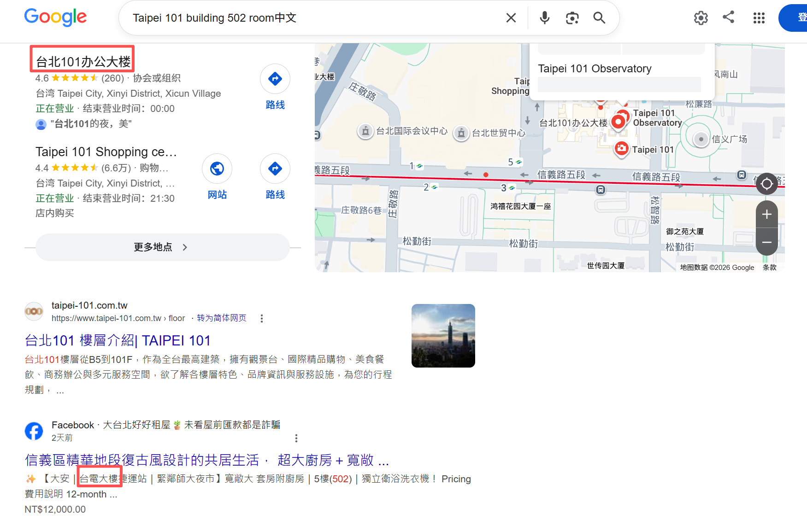Open the Taipei 101 skyline thumbnail
The image size is (807, 532).
(443, 336)
